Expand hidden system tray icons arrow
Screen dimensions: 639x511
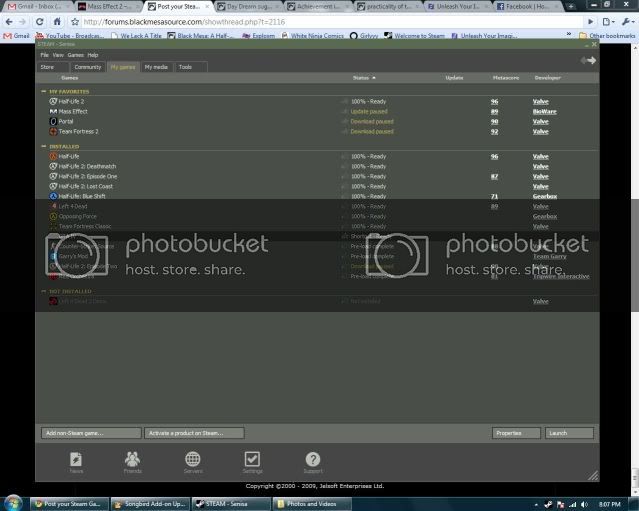536,504
